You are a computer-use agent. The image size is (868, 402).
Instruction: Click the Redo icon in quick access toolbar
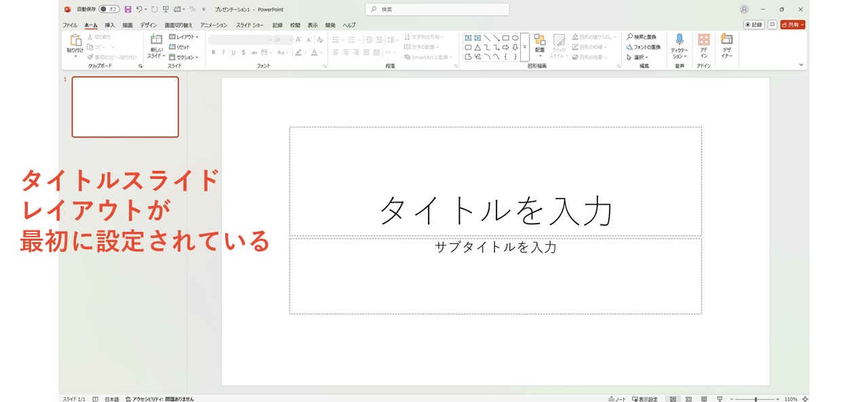pos(155,9)
